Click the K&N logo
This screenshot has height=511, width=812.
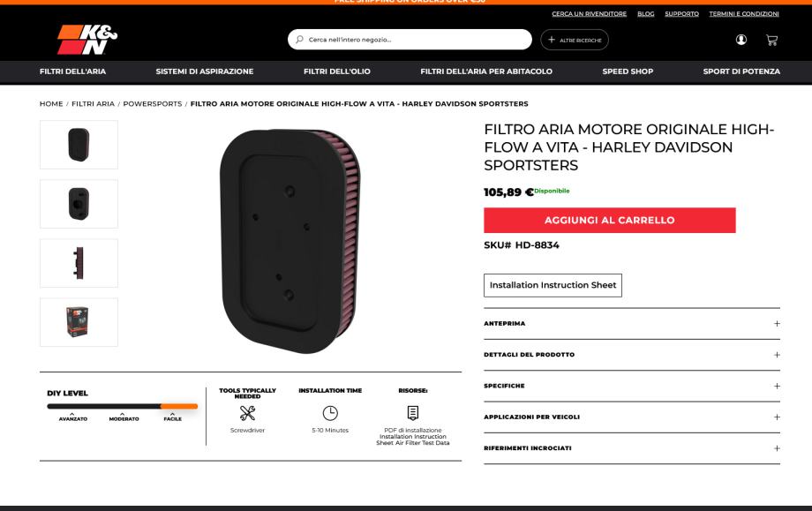[x=87, y=40]
